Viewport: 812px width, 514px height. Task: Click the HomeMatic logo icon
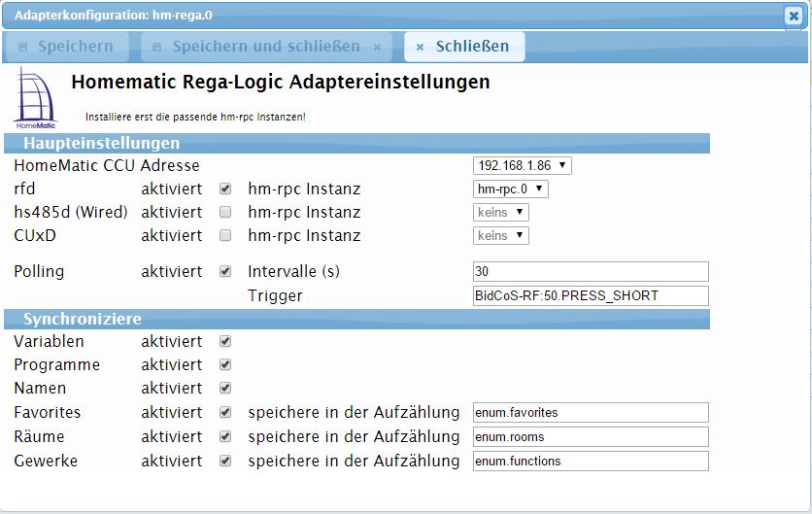pos(35,97)
